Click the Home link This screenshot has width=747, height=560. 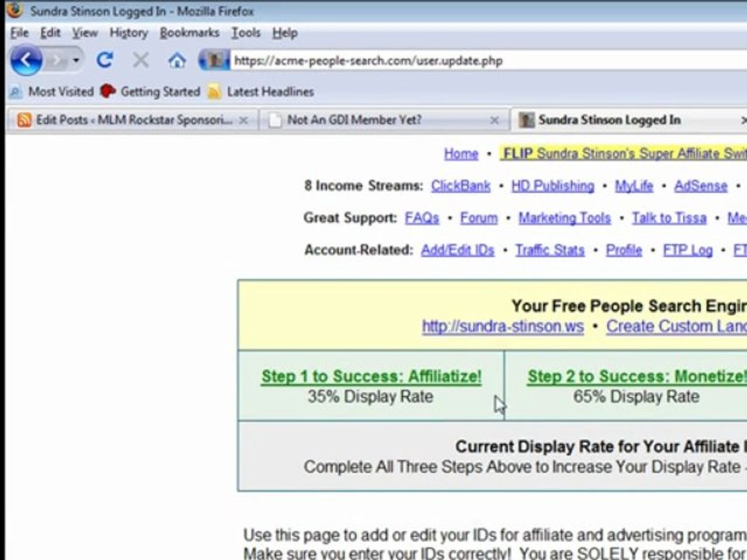[461, 154]
